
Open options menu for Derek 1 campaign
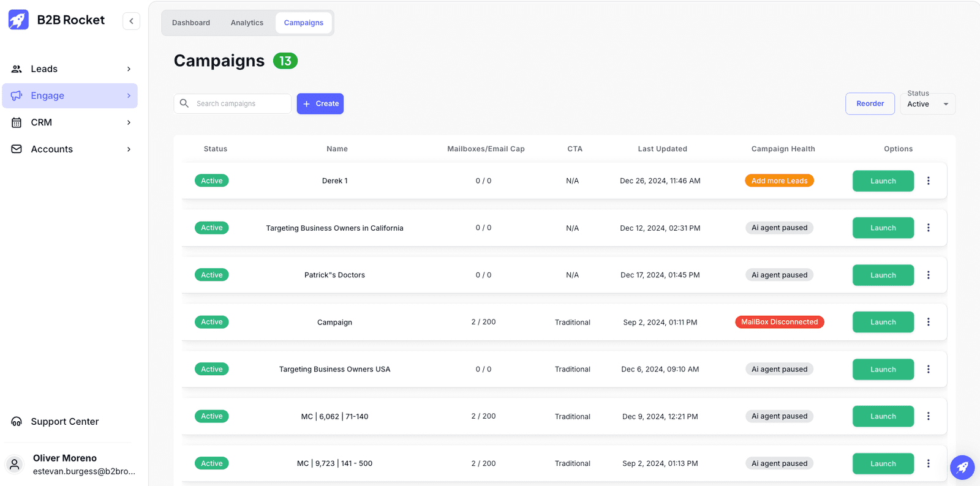tap(928, 181)
